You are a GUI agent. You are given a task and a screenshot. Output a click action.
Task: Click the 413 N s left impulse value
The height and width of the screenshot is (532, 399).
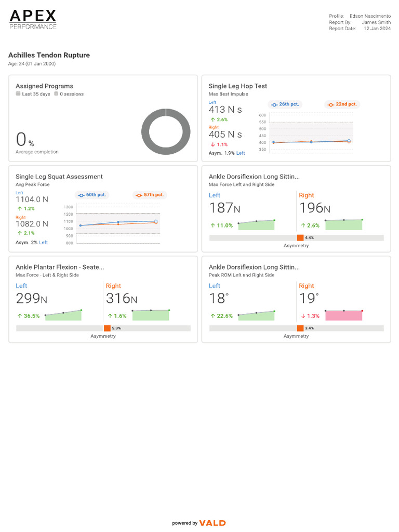[225, 110]
